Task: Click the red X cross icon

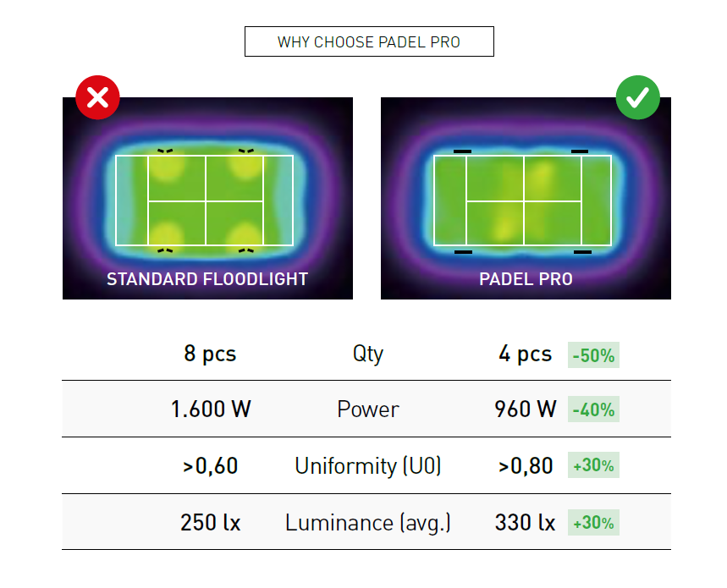Action: pyautogui.click(x=97, y=98)
